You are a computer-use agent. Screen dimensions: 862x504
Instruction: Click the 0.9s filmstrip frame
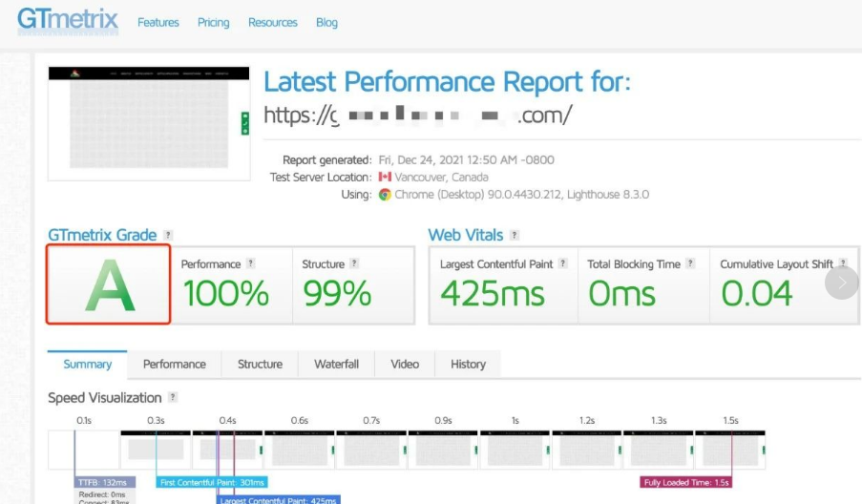click(443, 450)
